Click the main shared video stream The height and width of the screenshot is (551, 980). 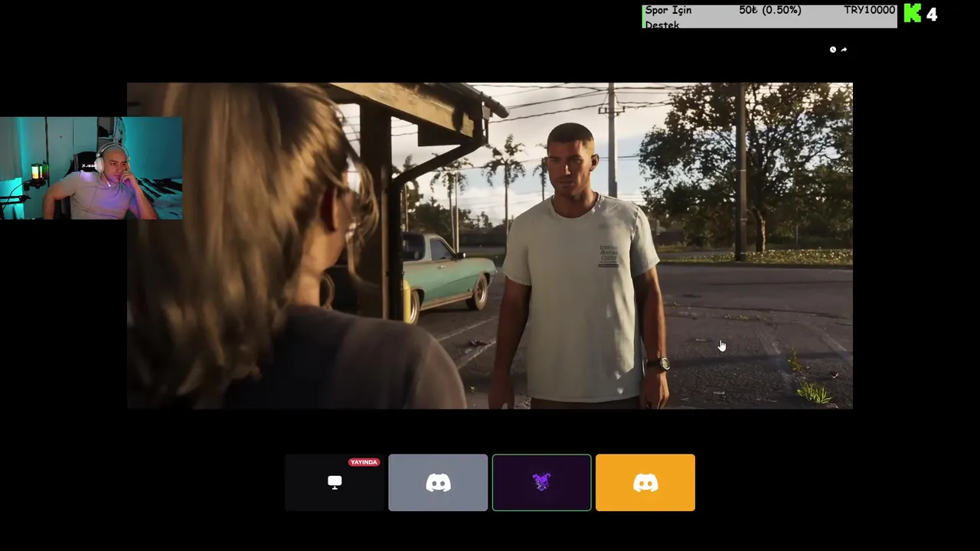pyautogui.click(x=489, y=246)
